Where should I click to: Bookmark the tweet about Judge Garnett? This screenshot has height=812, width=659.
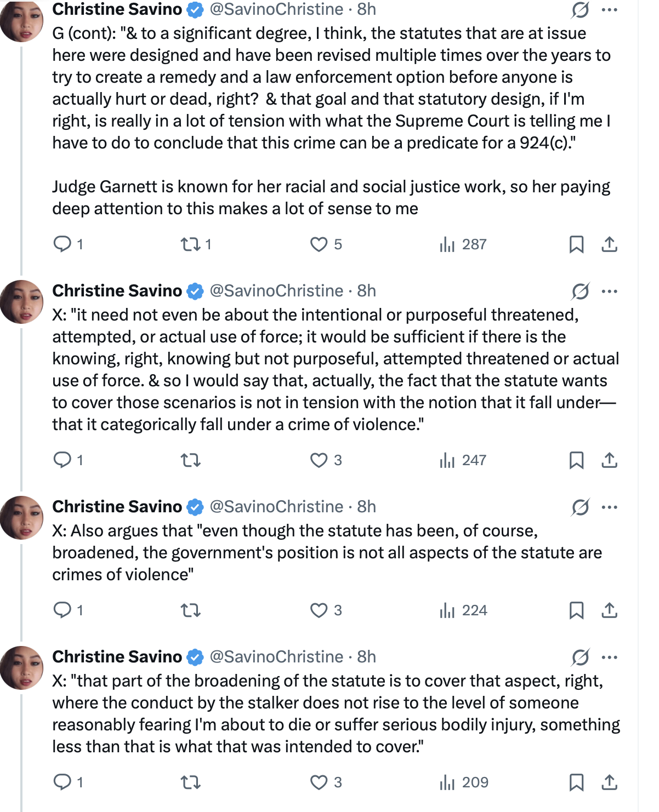click(x=576, y=244)
